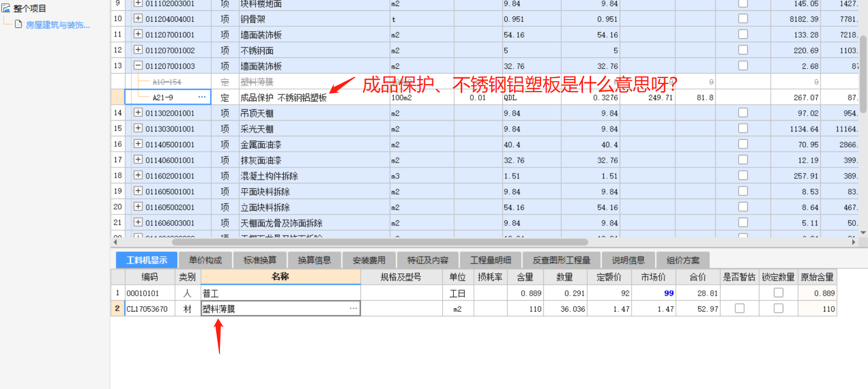Select the QDL quantity cell in A21-9 row
868x389 pixels.
click(531, 98)
